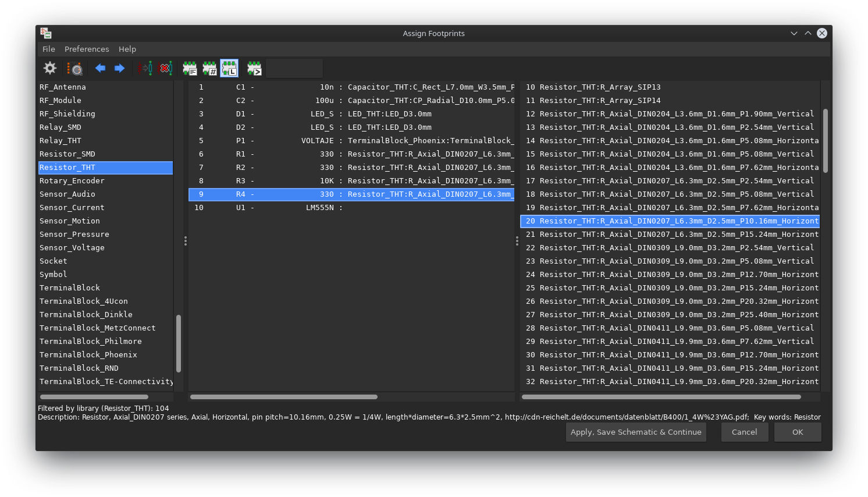Select the RF_Shielding library
Image resolution: width=868 pixels, height=497 pixels.
(x=105, y=113)
